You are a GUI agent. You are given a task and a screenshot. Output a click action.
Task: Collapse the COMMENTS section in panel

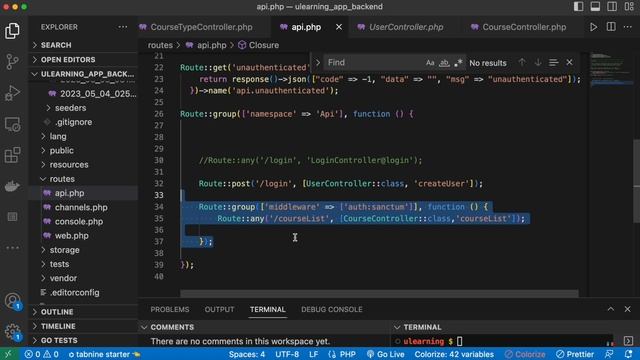(265, 327)
